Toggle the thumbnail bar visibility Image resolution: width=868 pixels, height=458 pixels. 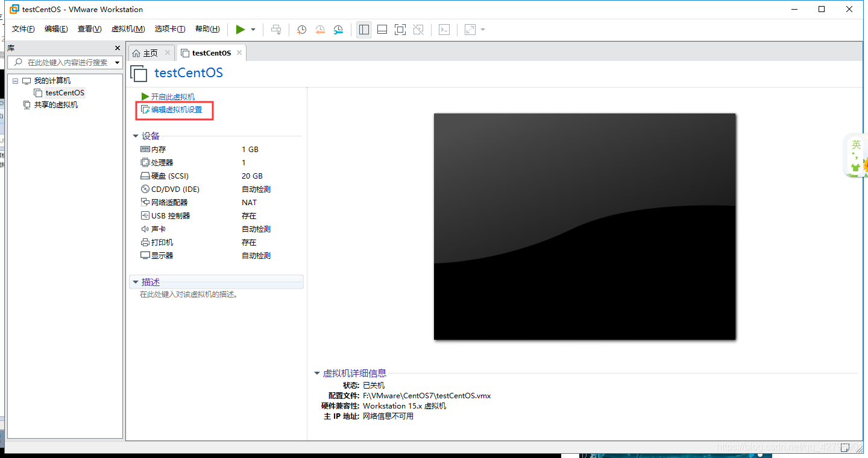tap(382, 29)
